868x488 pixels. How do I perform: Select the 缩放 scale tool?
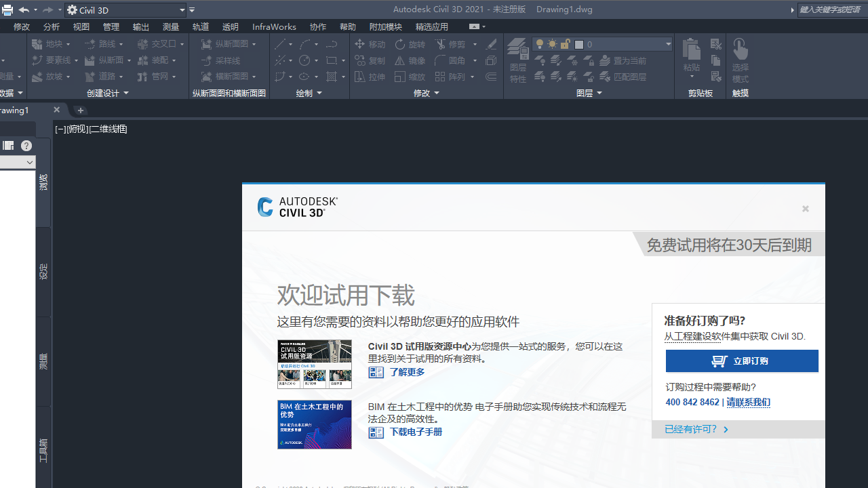410,77
